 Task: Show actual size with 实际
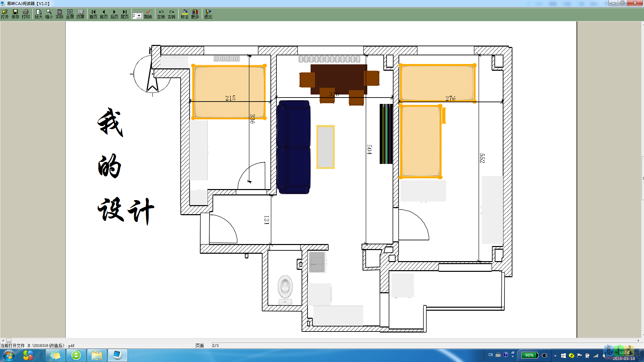coord(59,14)
